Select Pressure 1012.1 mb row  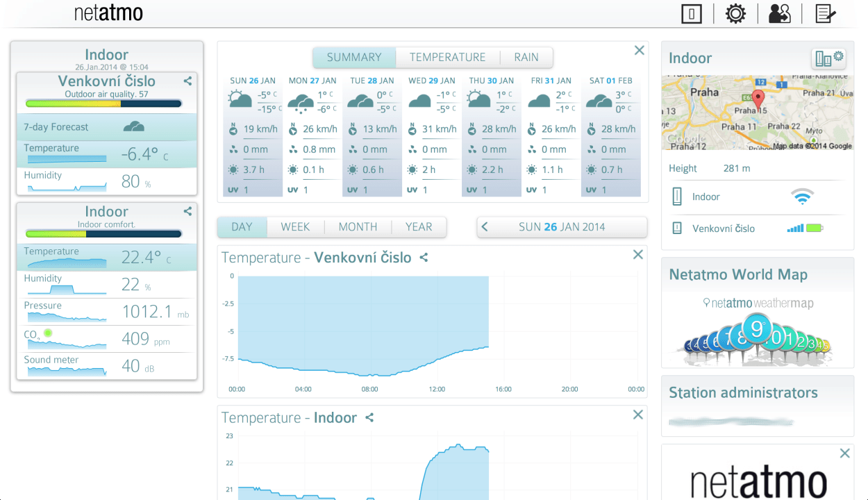(x=107, y=312)
